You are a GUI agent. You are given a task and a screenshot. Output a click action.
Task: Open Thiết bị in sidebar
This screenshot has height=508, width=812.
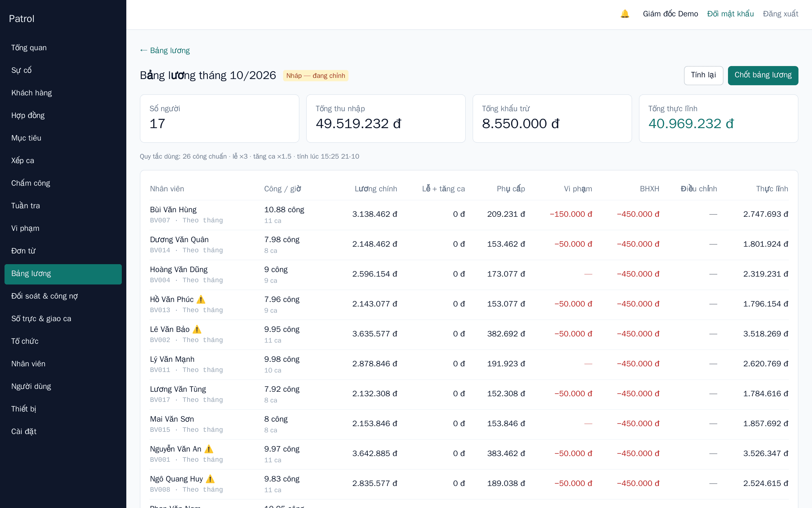[x=63, y=409]
